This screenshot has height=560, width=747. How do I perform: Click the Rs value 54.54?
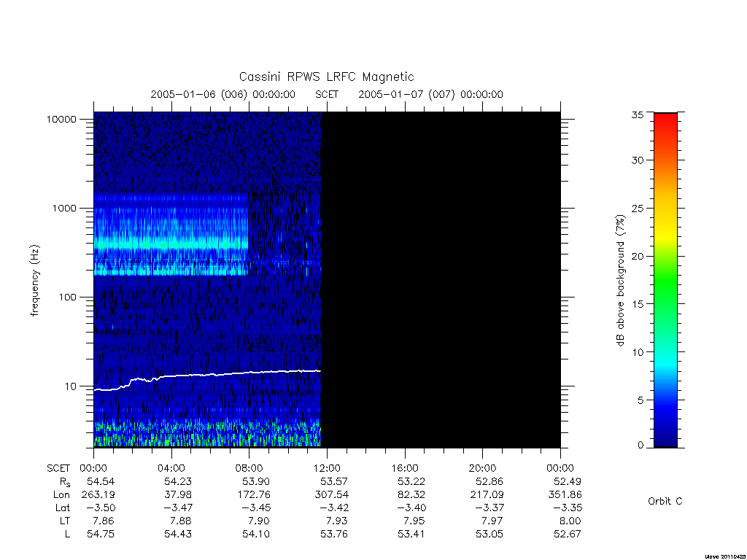pyautogui.click(x=101, y=481)
